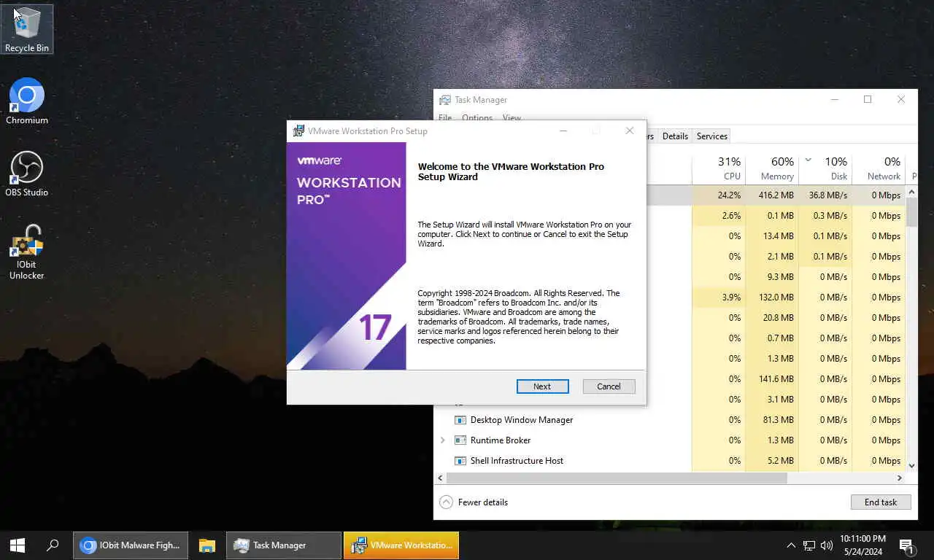Select the Recycle Bin desktop icon
This screenshot has height=560, width=934.
pos(27,29)
